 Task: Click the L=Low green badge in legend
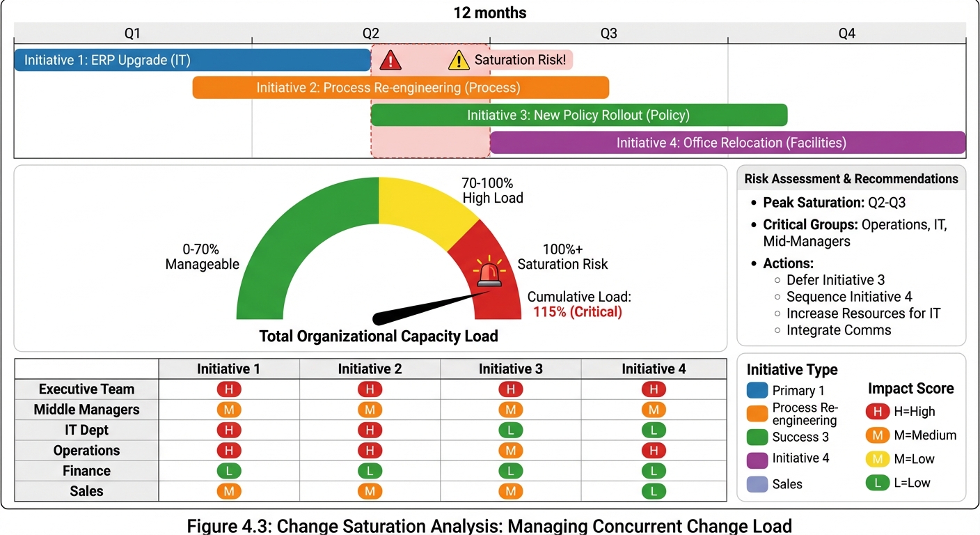point(877,483)
